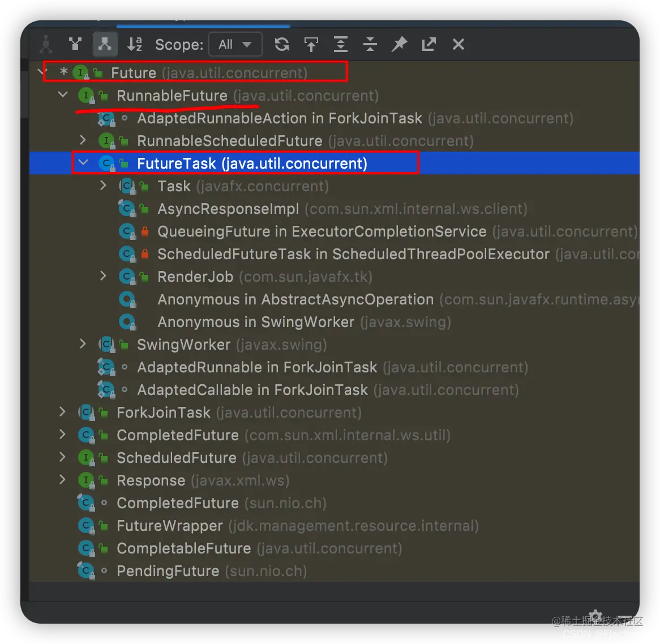The height and width of the screenshot is (644, 660).
Task: Click the Collapse All icon
Action: (370, 44)
